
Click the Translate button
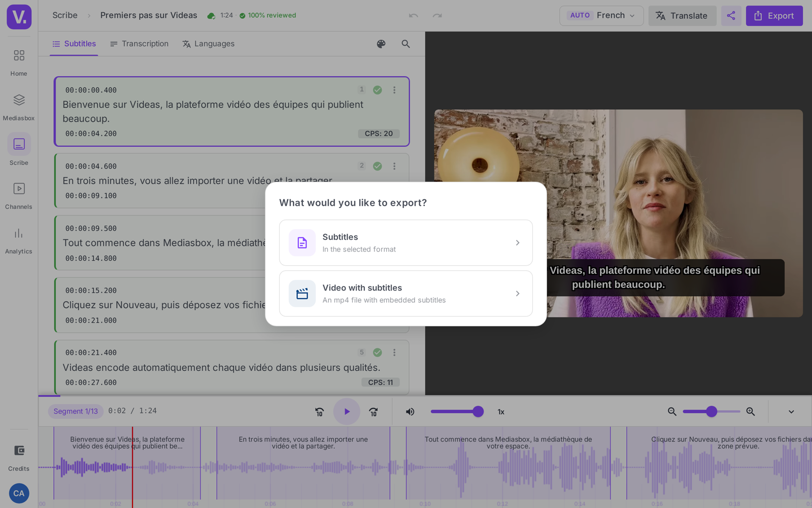tap(682, 16)
